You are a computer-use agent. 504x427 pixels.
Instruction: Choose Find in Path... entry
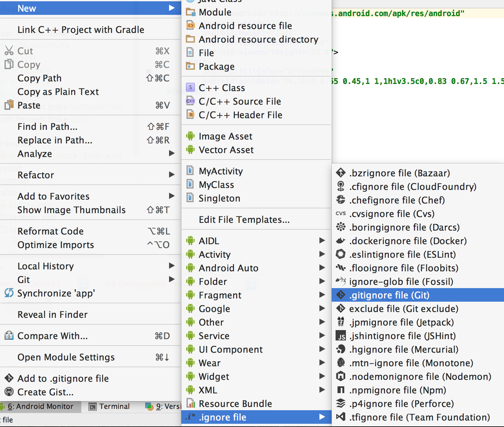click(x=90, y=126)
